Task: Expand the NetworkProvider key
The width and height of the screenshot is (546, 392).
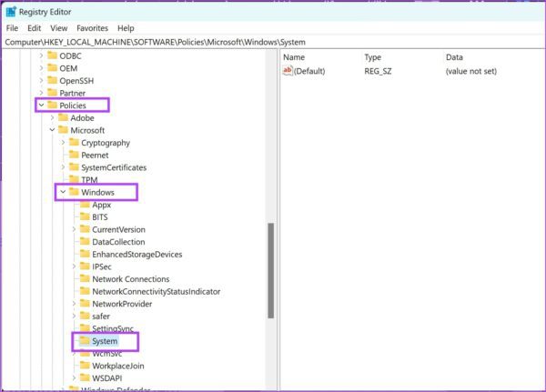Action: [x=74, y=304]
